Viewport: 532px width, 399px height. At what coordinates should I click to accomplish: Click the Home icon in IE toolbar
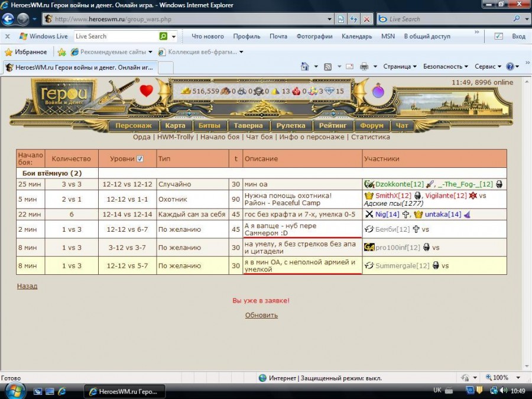click(x=305, y=67)
